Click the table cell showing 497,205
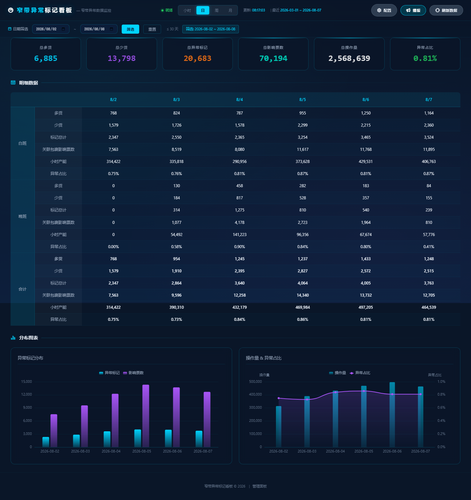471x500 pixels. tap(366, 307)
